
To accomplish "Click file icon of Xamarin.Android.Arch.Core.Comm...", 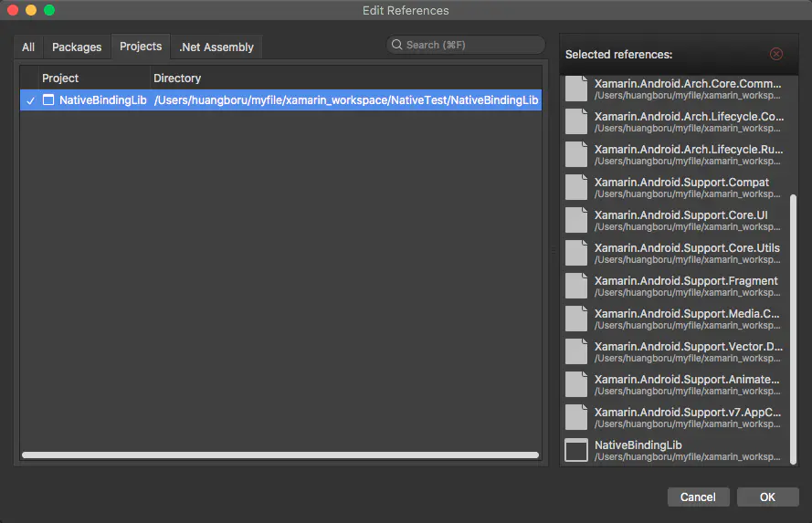I will pos(576,89).
